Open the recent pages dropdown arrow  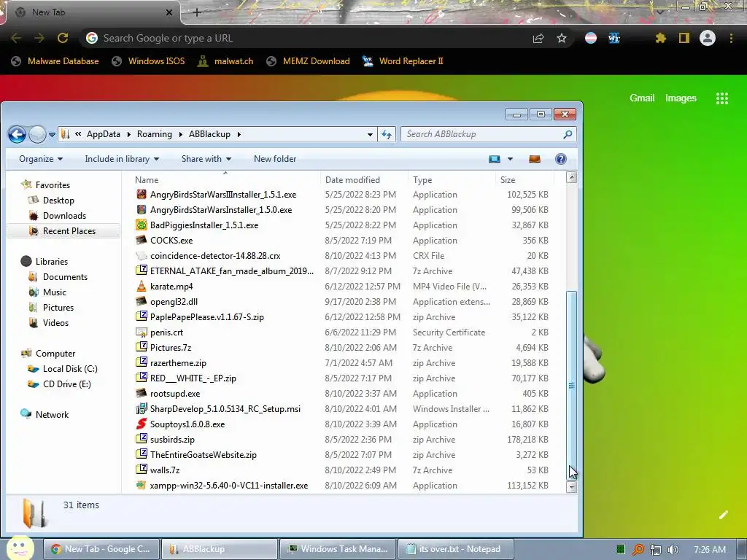(x=52, y=135)
